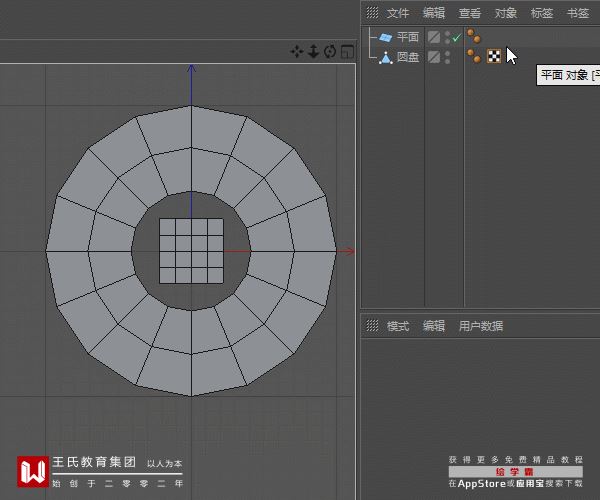
Task: Toggle the 圆盘 editor visibility dots
Action: click(447, 57)
